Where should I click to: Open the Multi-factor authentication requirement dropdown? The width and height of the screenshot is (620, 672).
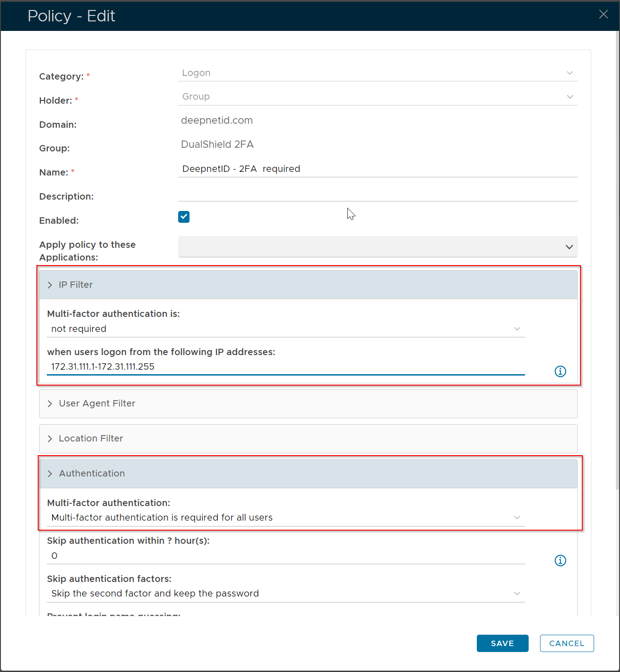click(x=285, y=518)
